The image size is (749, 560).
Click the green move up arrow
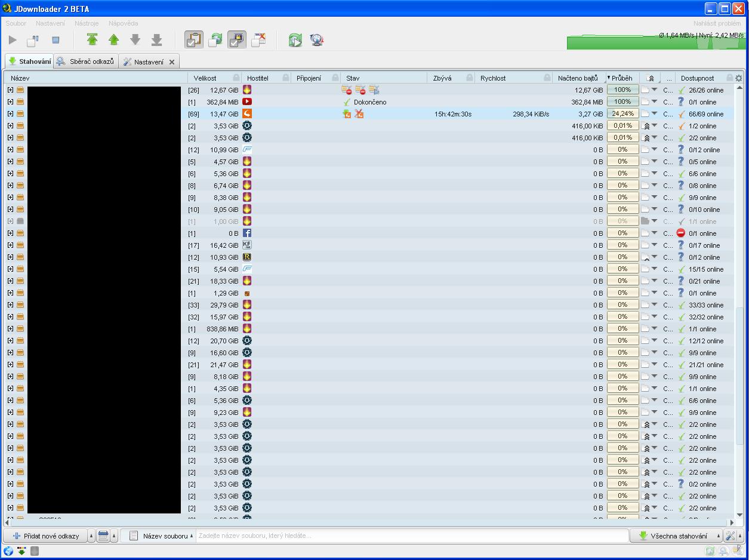[x=113, y=40]
